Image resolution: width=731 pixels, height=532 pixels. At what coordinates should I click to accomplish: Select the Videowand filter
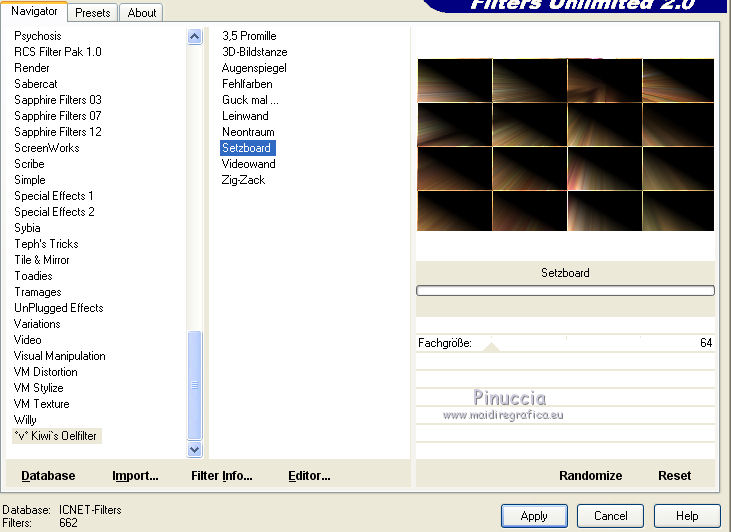[248, 164]
